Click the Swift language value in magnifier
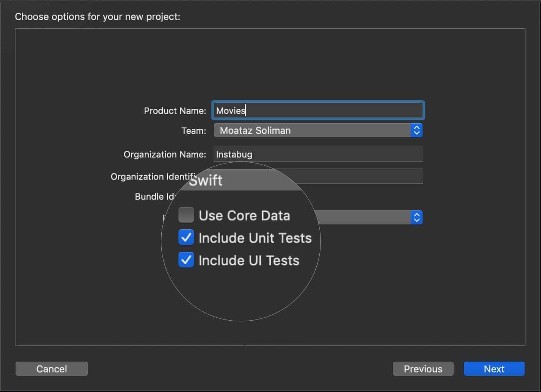The height and width of the screenshot is (392, 541). (x=205, y=180)
